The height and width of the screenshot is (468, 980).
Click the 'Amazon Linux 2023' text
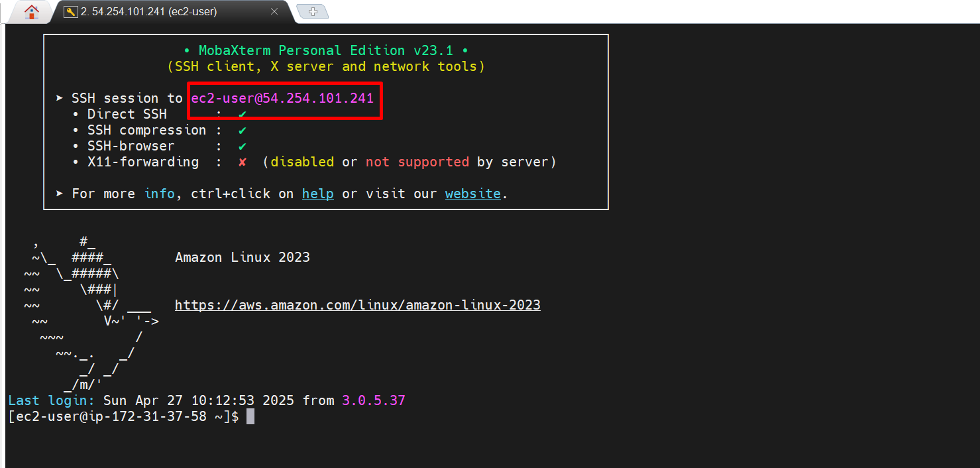tap(243, 257)
